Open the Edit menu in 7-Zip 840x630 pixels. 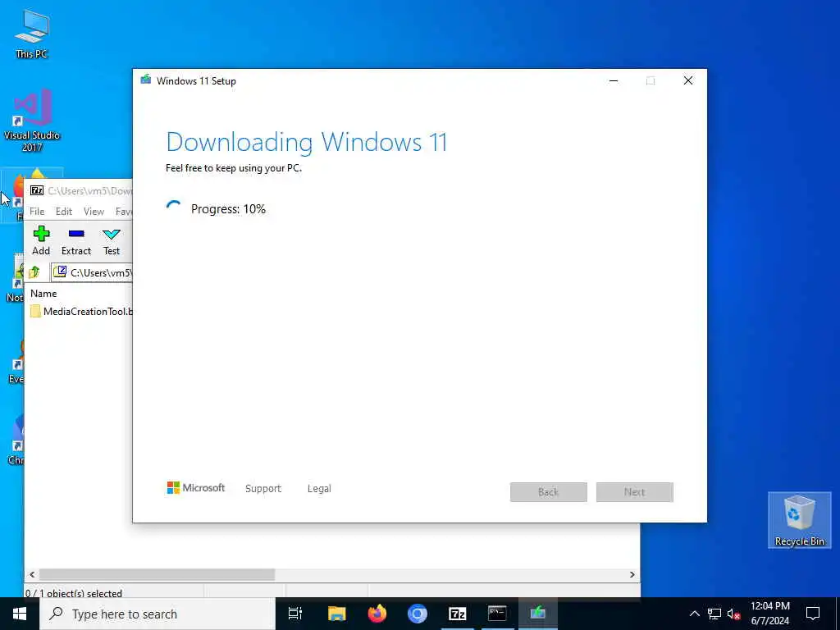click(x=64, y=212)
